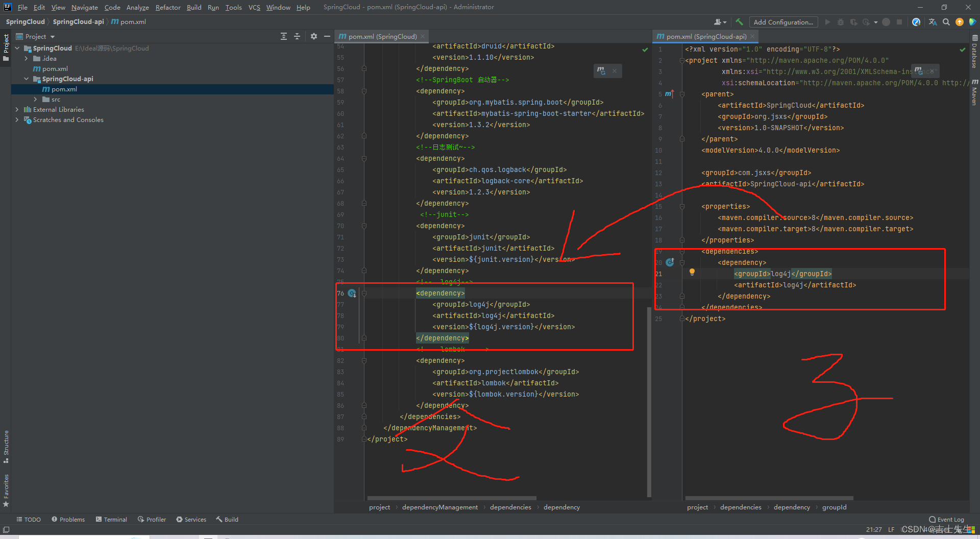This screenshot has width=980, height=539.
Task: Toggle the TODO tool window
Action: tap(29, 519)
